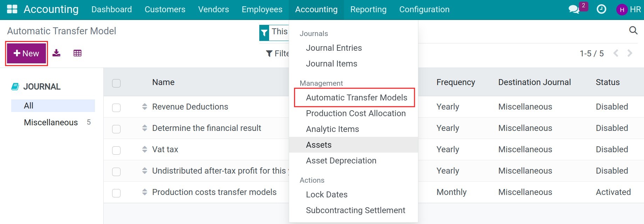
Task: Open the Configuration menu
Action: pyautogui.click(x=424, y=9)
